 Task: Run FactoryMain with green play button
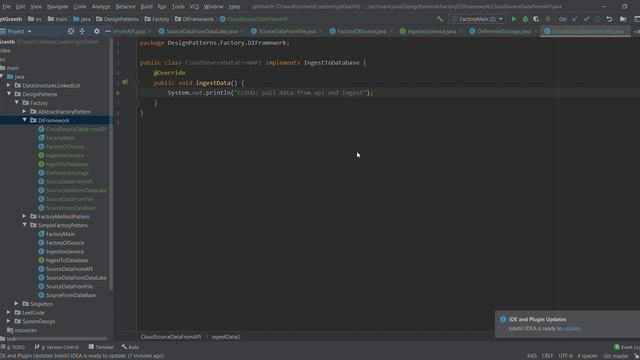(514, 19)
